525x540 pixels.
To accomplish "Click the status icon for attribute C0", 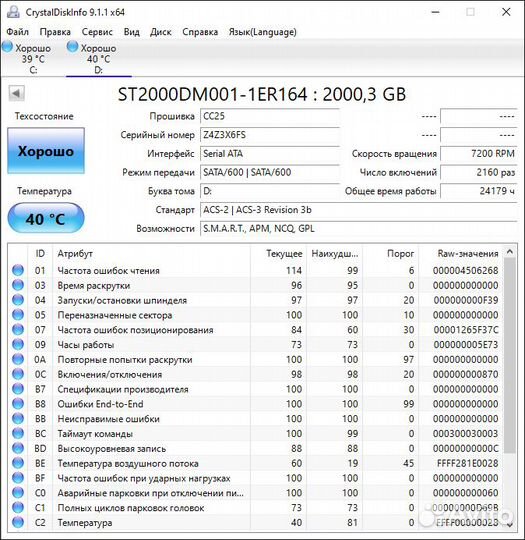I will coord(18,492).
